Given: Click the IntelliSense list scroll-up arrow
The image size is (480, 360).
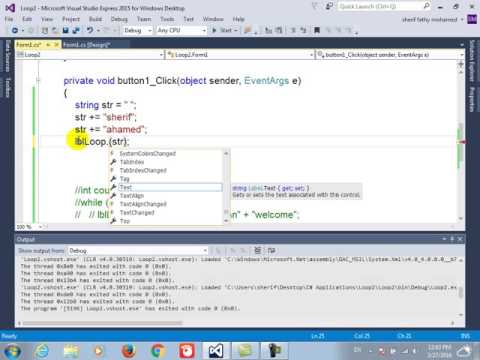Looking at the screenshot, I should click(226, 153).
